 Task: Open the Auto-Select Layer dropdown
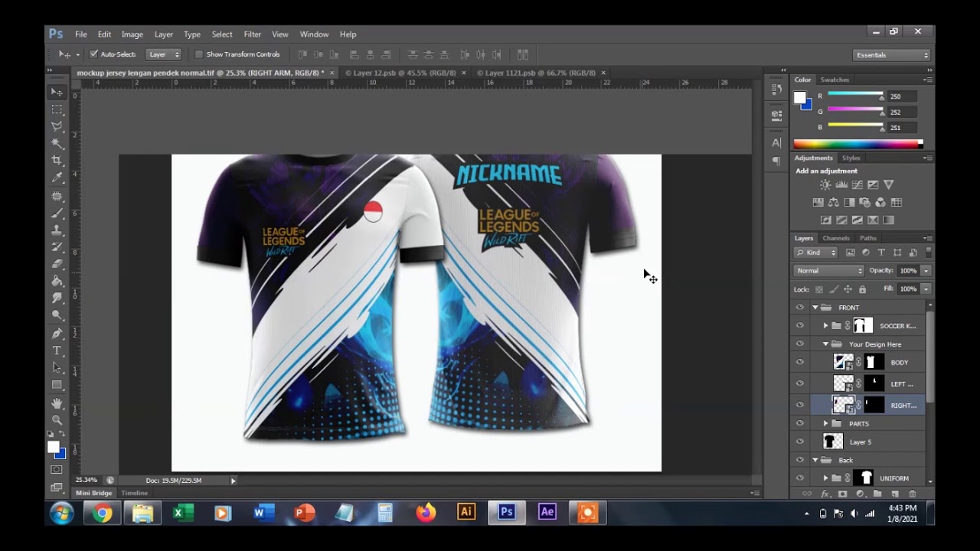point(164,54)
